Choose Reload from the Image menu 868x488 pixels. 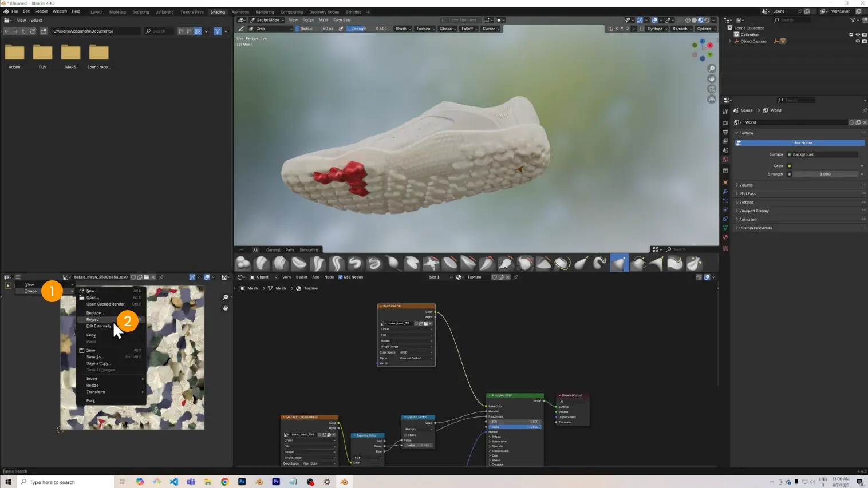pyautogui.click(x=93, y=319)
